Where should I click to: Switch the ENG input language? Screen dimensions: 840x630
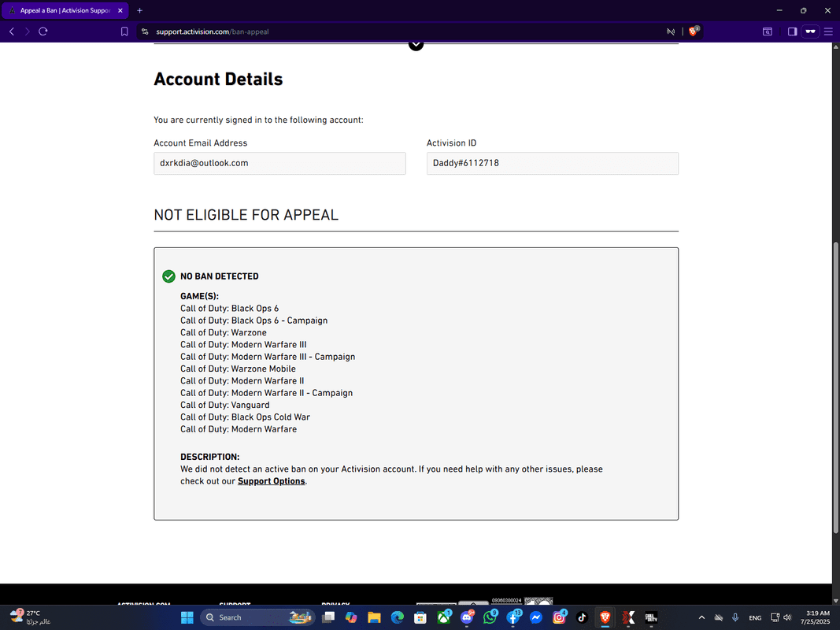(x=755, y=617)
